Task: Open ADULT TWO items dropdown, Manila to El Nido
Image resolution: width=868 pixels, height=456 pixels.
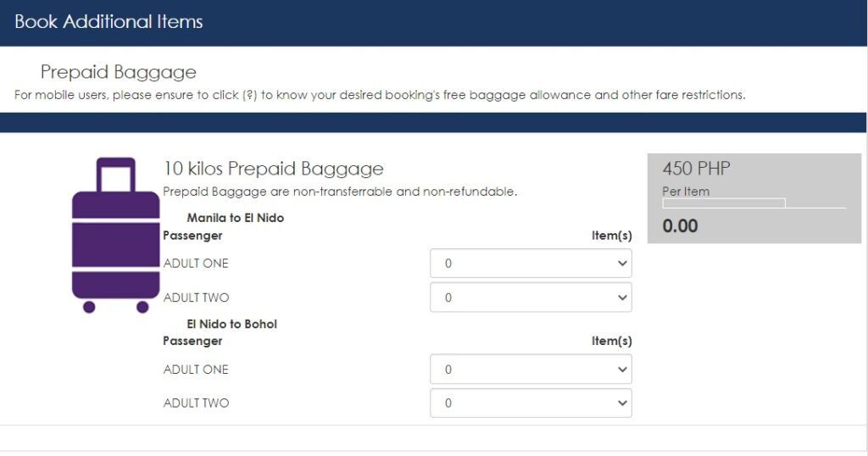Action: point(531,298)
